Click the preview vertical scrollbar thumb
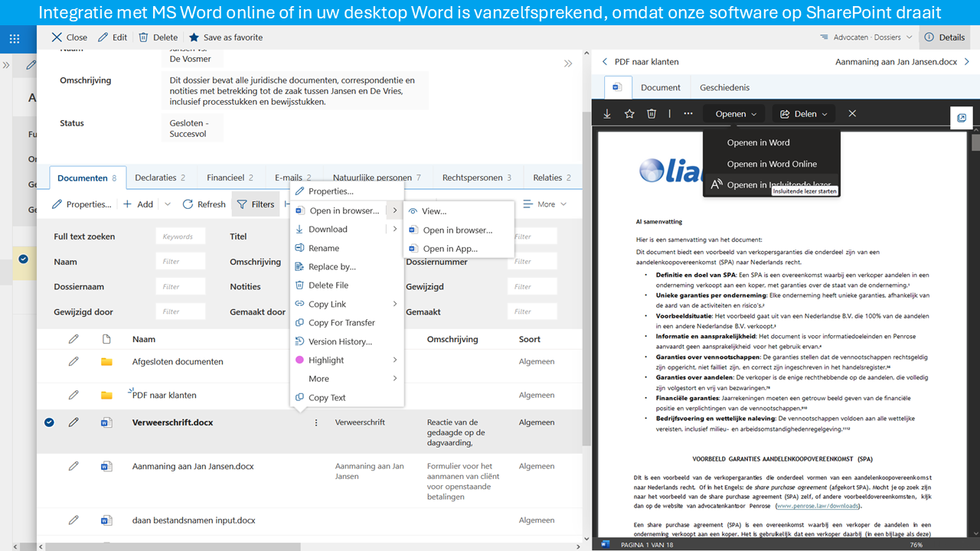Image resolution: width=980 pixels, height=551 pixels. click(x=975, y=142)
